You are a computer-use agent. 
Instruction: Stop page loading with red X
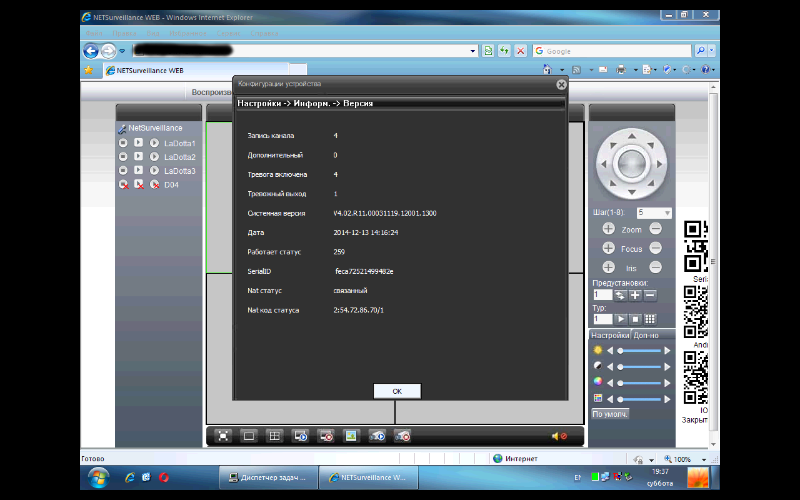click(x=520, y=51)
